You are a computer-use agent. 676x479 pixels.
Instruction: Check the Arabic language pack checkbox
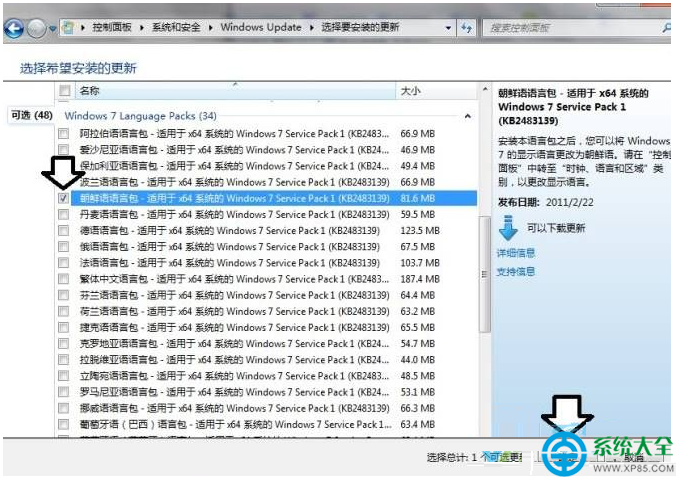pyautogui.click(x=63, y=134)
